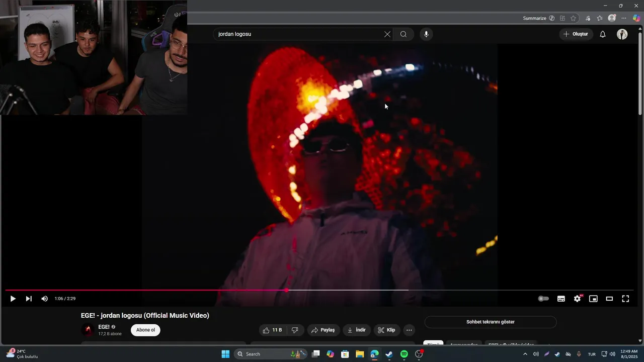
Task: Open the EGE! channel avatar
Action: click(88, 330)
